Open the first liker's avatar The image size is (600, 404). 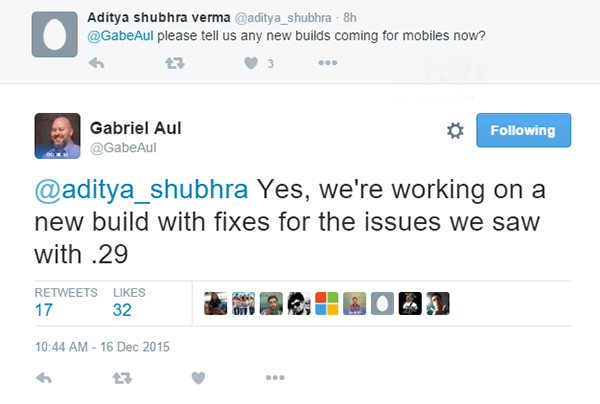(215, 304)
